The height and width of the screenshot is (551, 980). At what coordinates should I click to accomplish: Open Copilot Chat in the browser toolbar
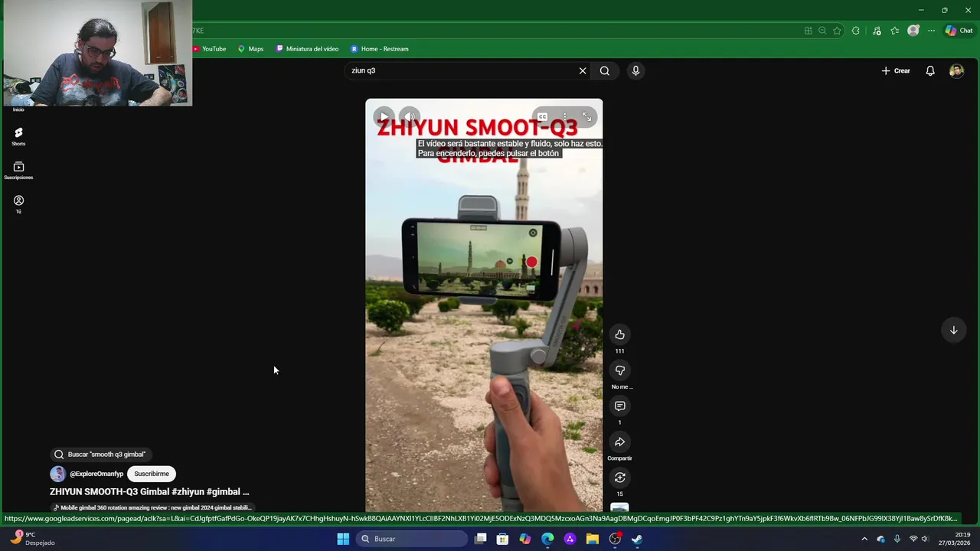pos(959,31)
